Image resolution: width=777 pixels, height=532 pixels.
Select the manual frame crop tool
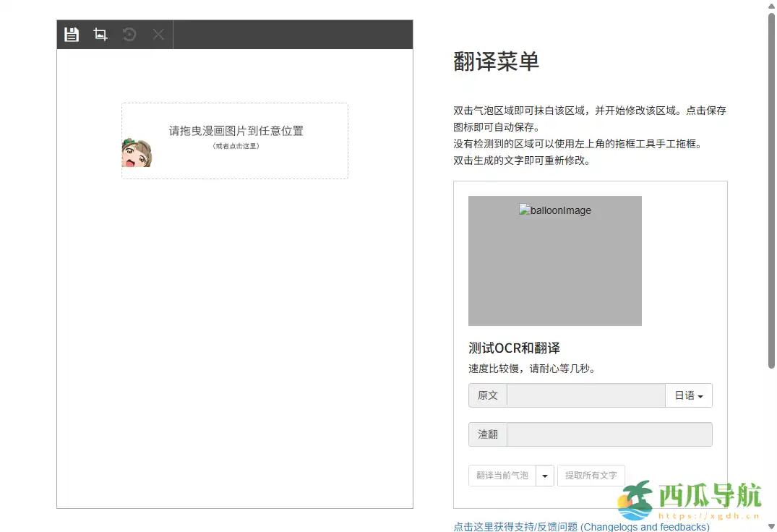tap(100, 34)
